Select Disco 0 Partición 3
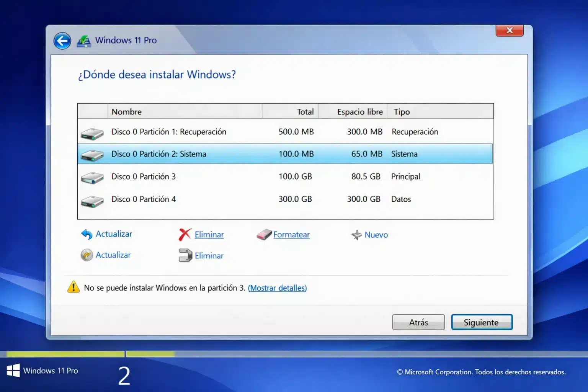 [x=230, y=176]
